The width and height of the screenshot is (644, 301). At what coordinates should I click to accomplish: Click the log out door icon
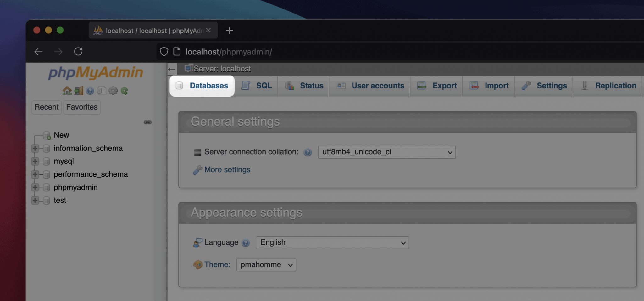79,91
